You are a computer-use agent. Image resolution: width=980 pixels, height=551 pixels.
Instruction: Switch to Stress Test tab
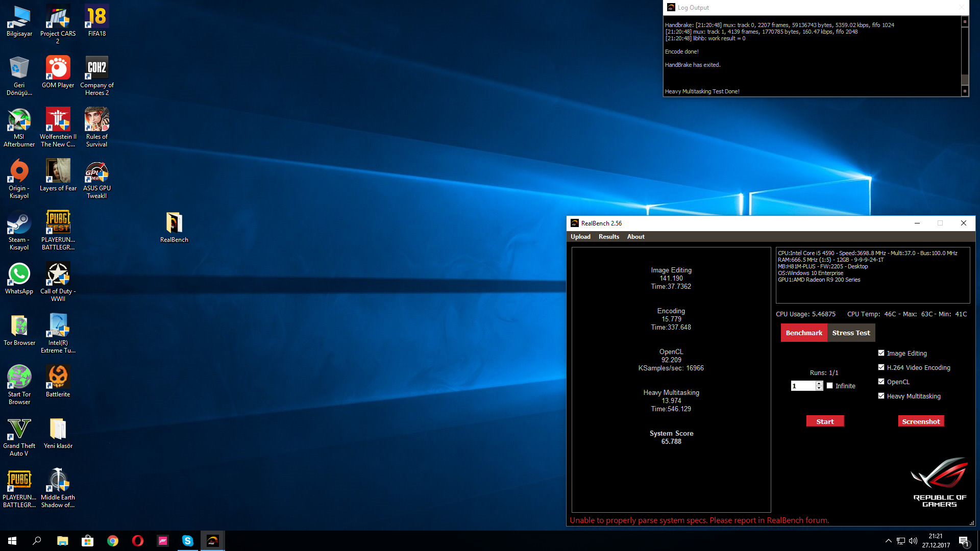851,333
